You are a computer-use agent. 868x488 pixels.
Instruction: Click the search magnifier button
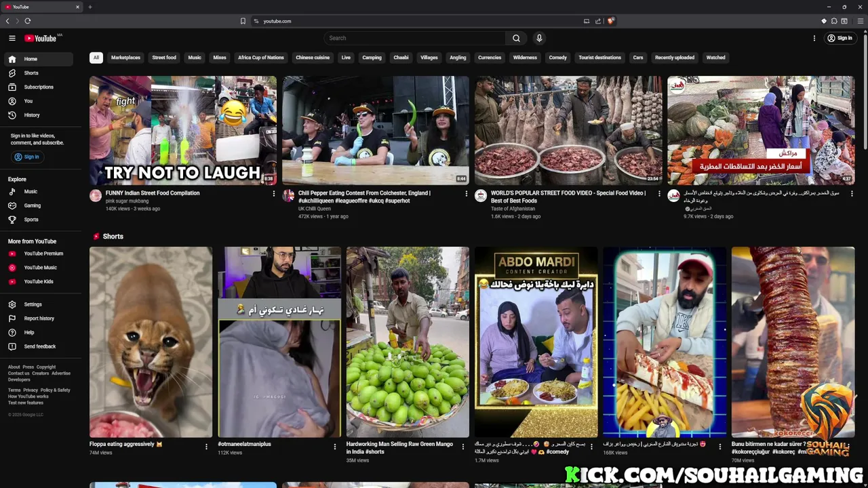[x=516, y=38]
